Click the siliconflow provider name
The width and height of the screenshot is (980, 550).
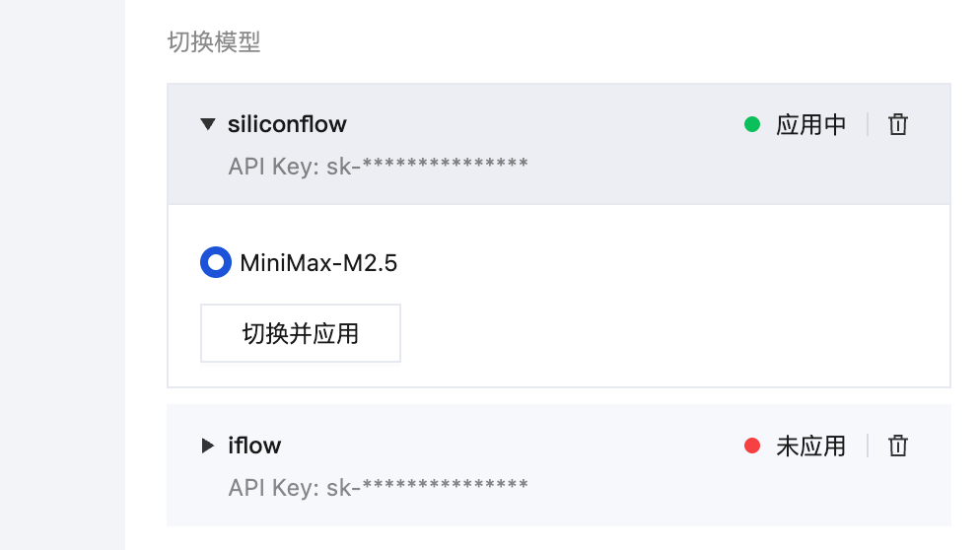click(287, 124)
